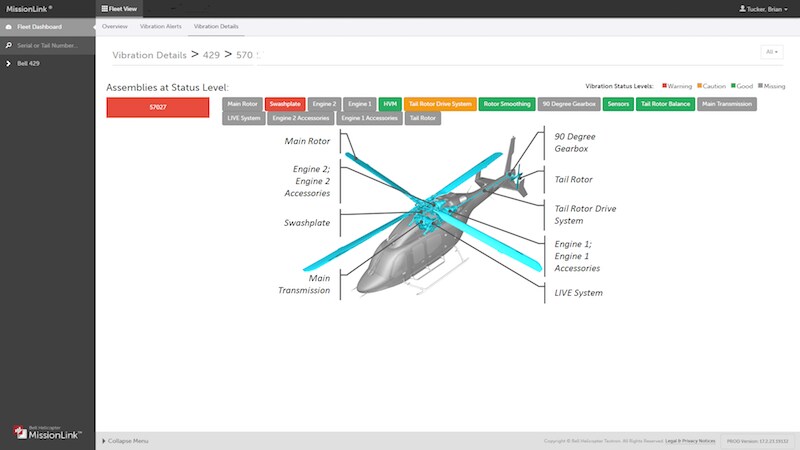Expand the Bell 429 tree item
This screenshot has height=450, width=800.
click(x=8, y=64)
